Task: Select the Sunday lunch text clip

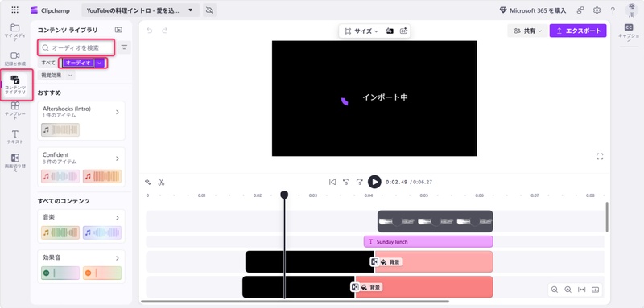Action: coord(428,241)
